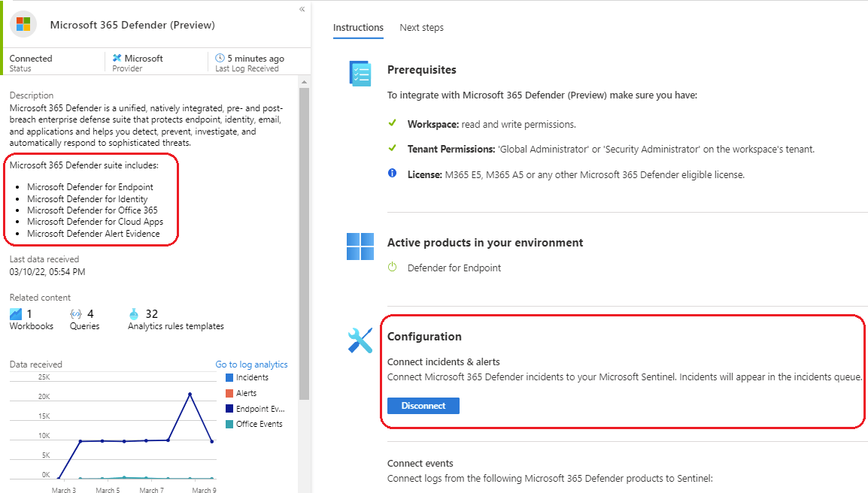The width and height of the screenshot is (868, 493).
Task: Switch to the Next steps tab
Action: coord(421,28)
